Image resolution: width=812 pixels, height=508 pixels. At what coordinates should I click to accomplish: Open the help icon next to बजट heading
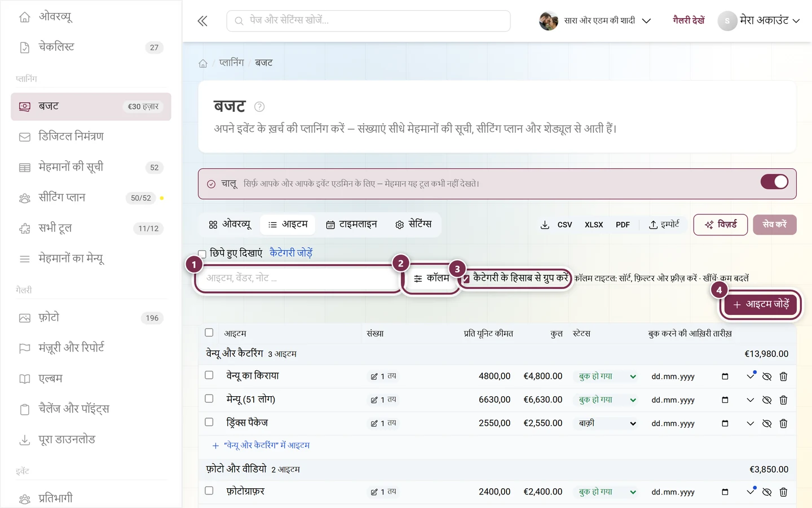pos(259,107)
